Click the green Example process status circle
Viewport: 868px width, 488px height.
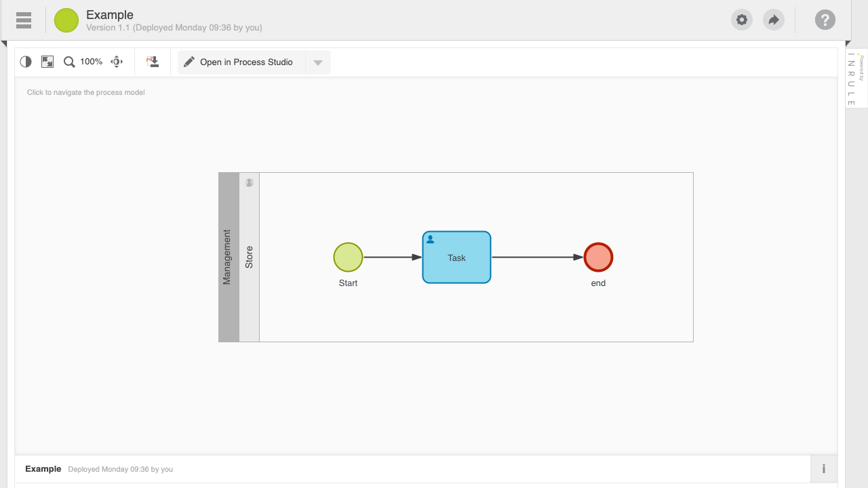tap(66, 20)
